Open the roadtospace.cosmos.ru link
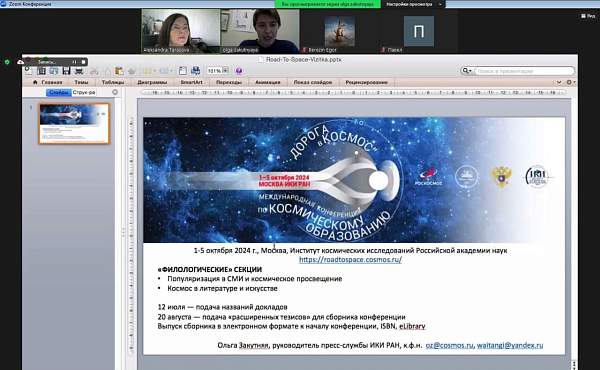 [x=350, y=259]
